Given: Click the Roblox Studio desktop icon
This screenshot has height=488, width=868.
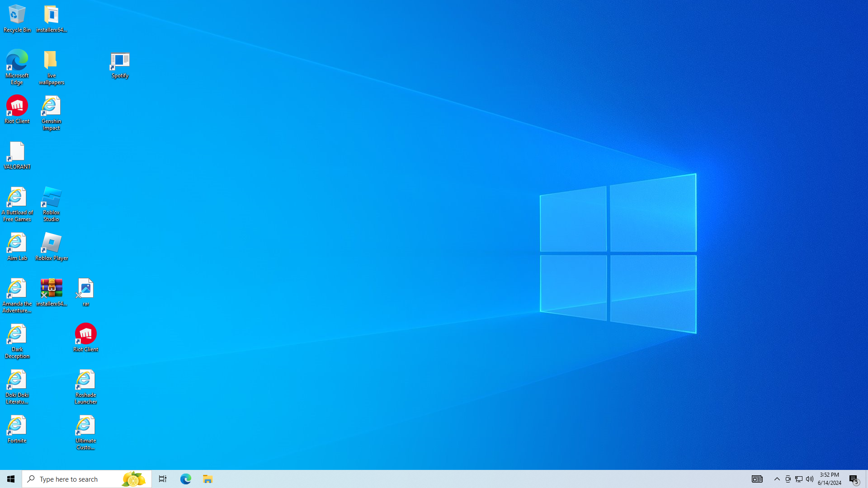Looking at the screenshot, I should click(x=51, y=204).
